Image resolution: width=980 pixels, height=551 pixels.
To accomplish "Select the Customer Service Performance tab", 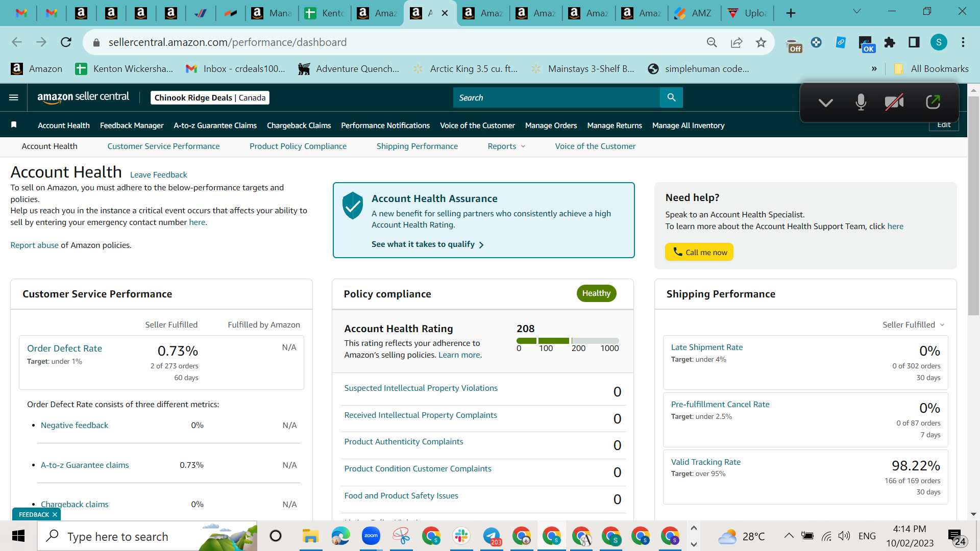I will 163,146.
